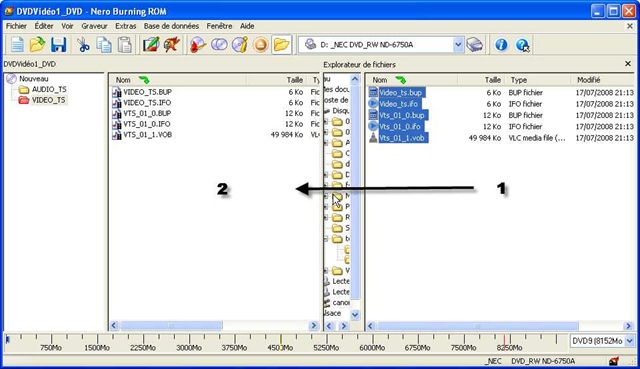The image size is (640, 369).
Task: Open a compilation with the folder arrow icon
Action: coord(37,44)
